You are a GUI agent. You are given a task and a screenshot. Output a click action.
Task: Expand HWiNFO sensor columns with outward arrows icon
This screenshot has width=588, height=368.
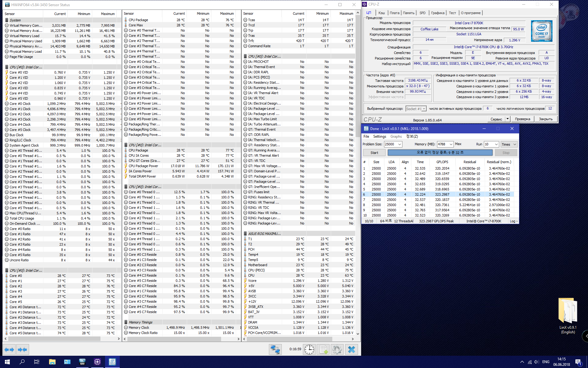(x=9, y=350)
